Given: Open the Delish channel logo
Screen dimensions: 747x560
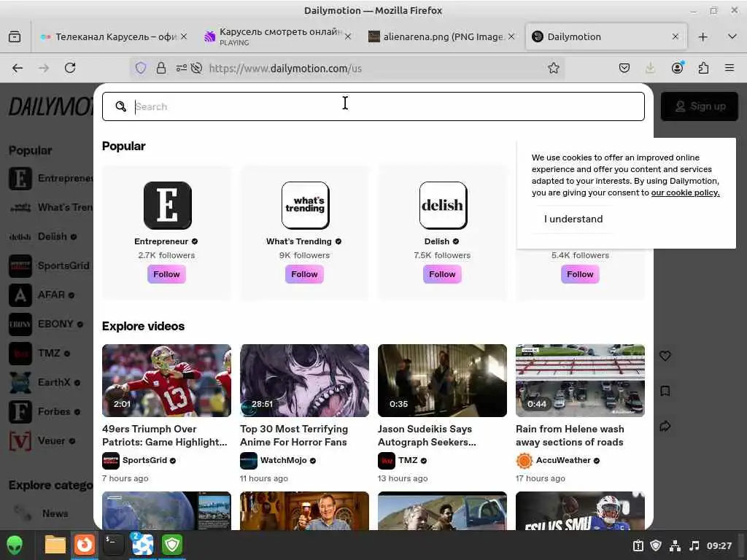Looking at the screenshot, I should (443, 205).
